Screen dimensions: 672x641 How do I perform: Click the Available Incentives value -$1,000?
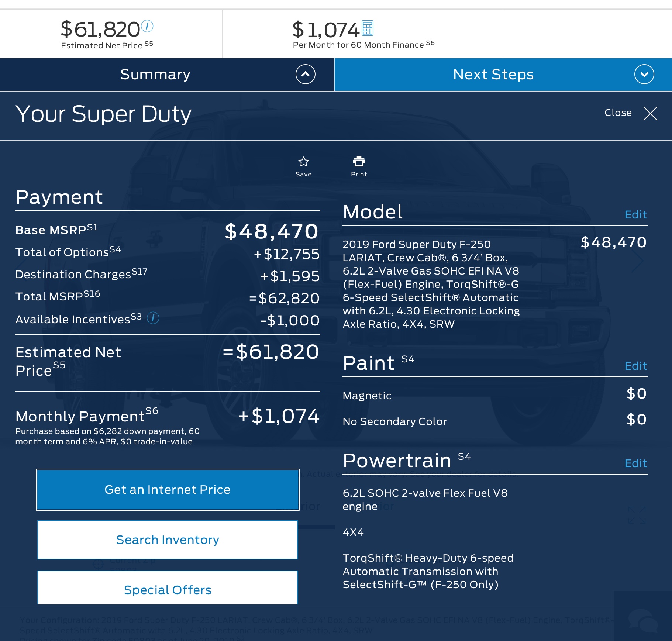point(290,320)
